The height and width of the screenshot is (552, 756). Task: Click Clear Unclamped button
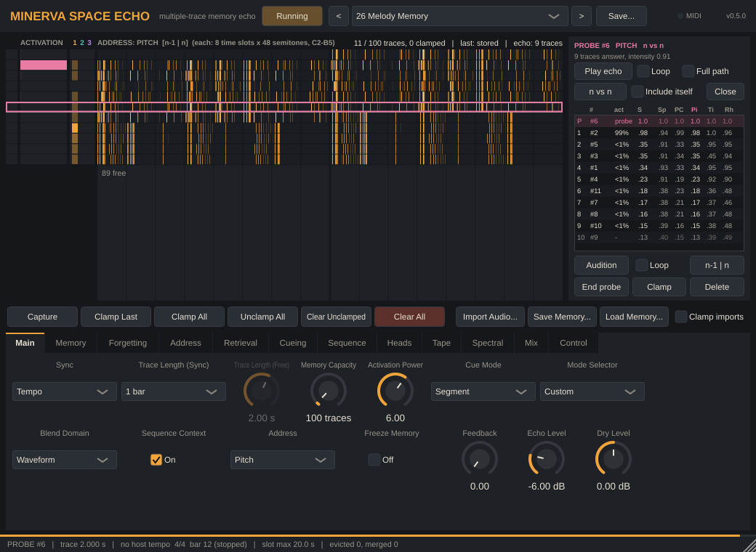click(336, 317)
